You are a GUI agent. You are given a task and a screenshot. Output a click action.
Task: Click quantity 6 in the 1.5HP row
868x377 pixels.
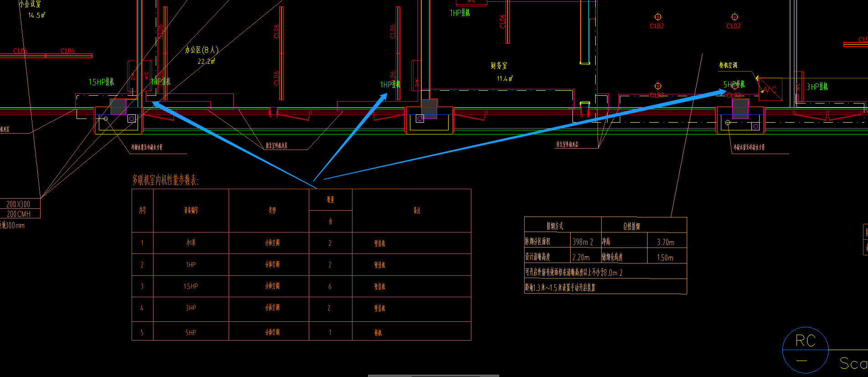[330, 287]
